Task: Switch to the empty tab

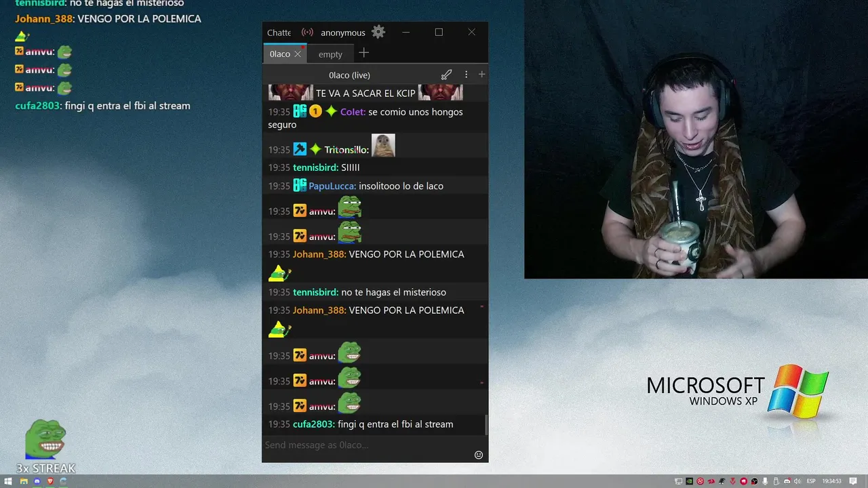Action: [x=330, y=54]
